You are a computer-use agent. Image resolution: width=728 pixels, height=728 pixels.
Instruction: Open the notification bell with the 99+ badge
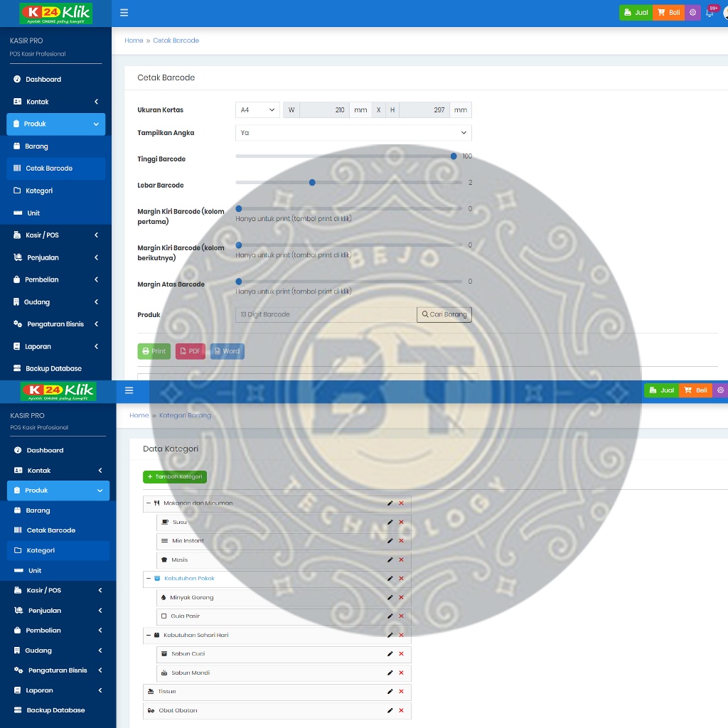coord(710,12)
